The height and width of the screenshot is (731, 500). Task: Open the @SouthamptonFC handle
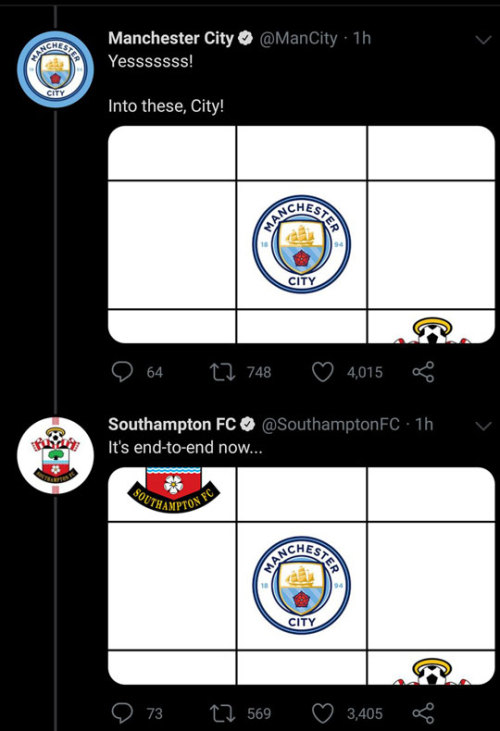pos(331,424)
